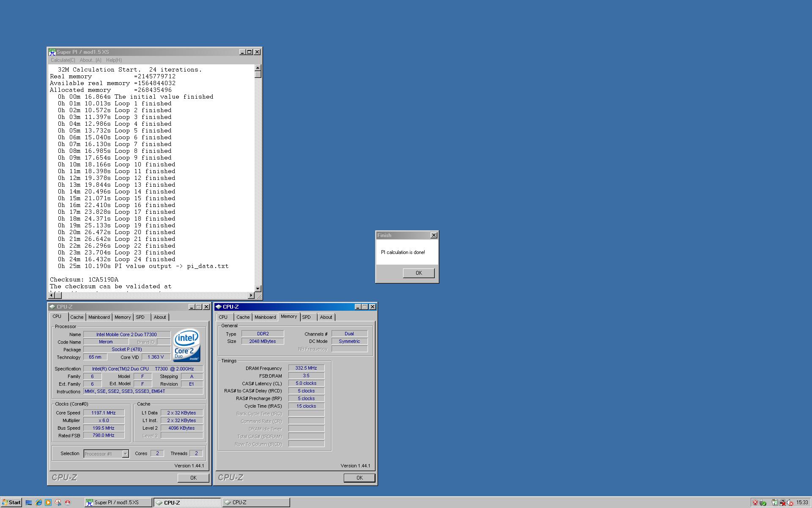812x508 pixels.
Task: Select CPU tab in left CPU-Z window
Action: click(x=57, y=317)
